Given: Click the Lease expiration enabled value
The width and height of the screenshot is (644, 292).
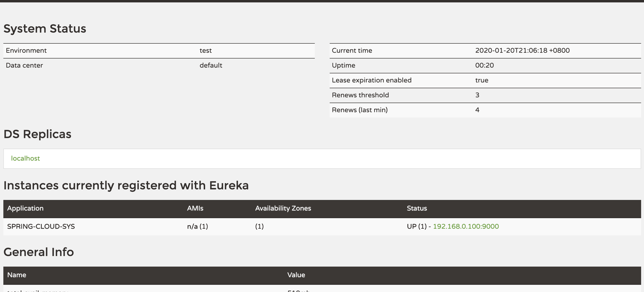Looking at the screenshot, I should click(x=482, y=80).
